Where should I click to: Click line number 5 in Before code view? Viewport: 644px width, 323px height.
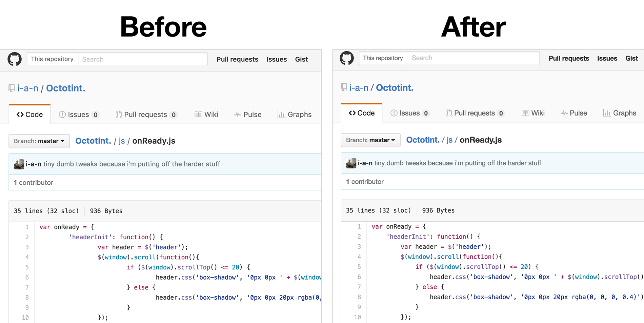tap(27, 267)
